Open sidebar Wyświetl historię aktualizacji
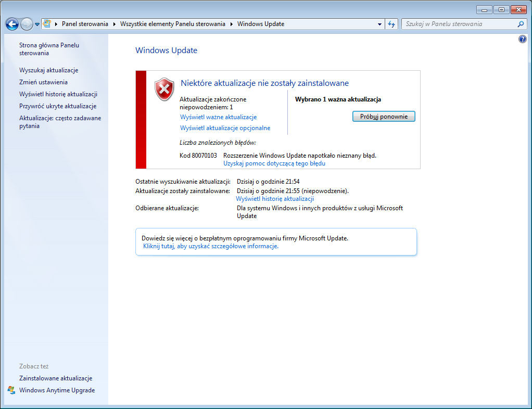This screenshot has height=409, width=532. (x=58, y=94)
